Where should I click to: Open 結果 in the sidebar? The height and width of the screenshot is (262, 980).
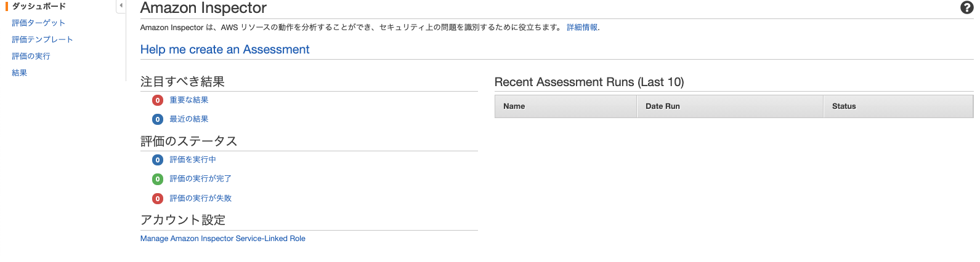click(x=20, y=73)
